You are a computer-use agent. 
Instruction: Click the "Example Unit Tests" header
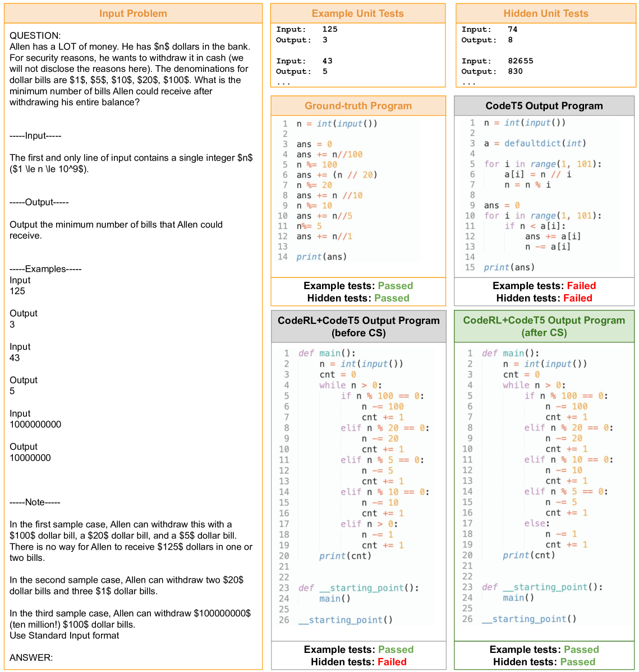click(x=357, y=13)
